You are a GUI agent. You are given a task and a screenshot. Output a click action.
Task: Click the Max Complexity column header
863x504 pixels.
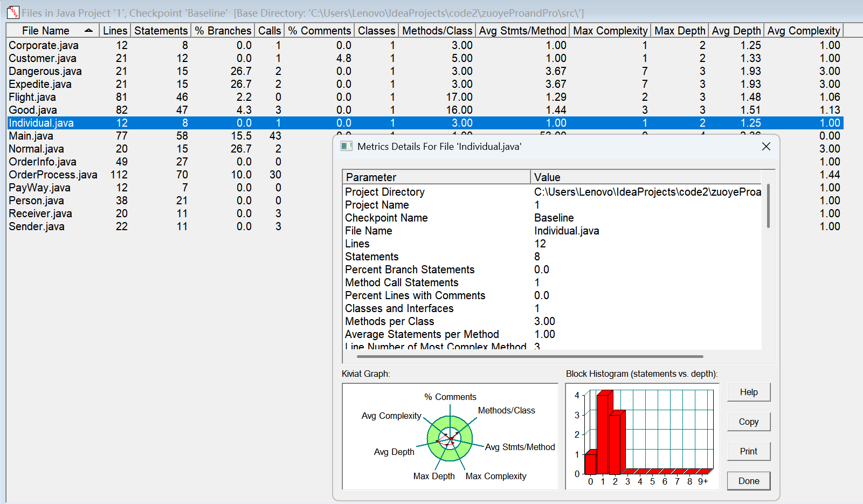click(610, 31)
